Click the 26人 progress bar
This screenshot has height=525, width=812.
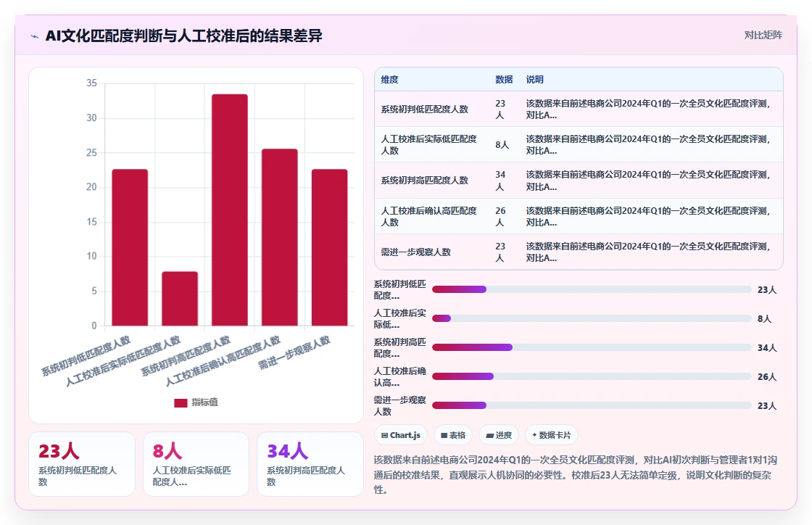click(x=592, y=376)
